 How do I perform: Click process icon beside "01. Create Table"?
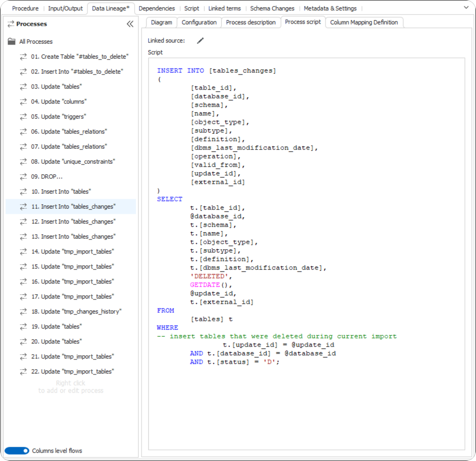[24, 57]
